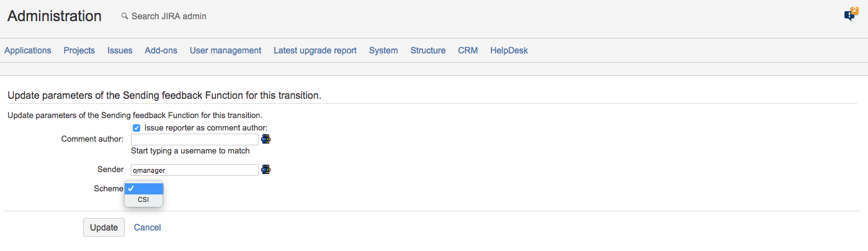The image size is (868, 251).
Task: Open the CRM tab
Action: 468,50
